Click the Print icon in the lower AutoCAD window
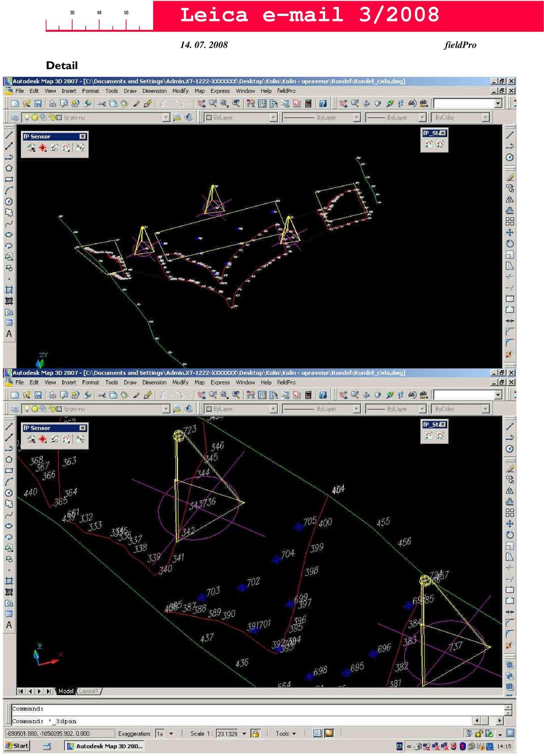544x756 pixels. 52,394
